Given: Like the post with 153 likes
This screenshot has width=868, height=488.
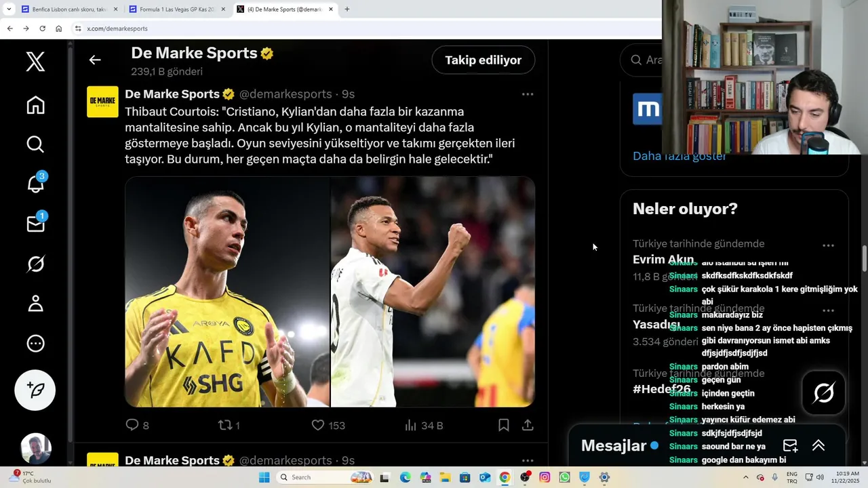Looking at the screenshot, I should (328, 425).
